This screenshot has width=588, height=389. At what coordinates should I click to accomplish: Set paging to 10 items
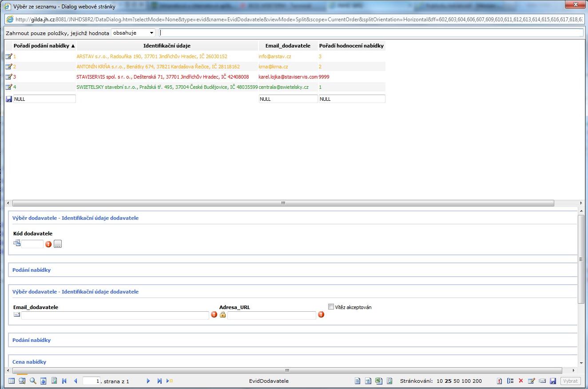pos(440,381)
